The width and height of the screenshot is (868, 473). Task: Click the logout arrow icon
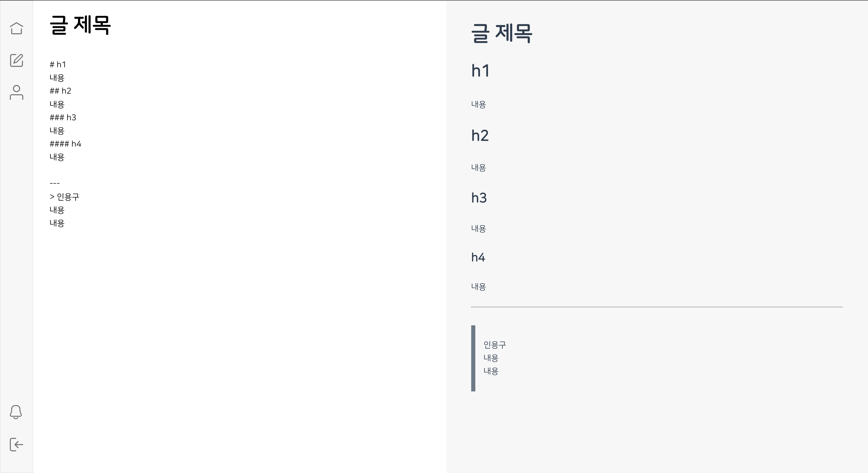pyautogui.click(x=16, y=444)
